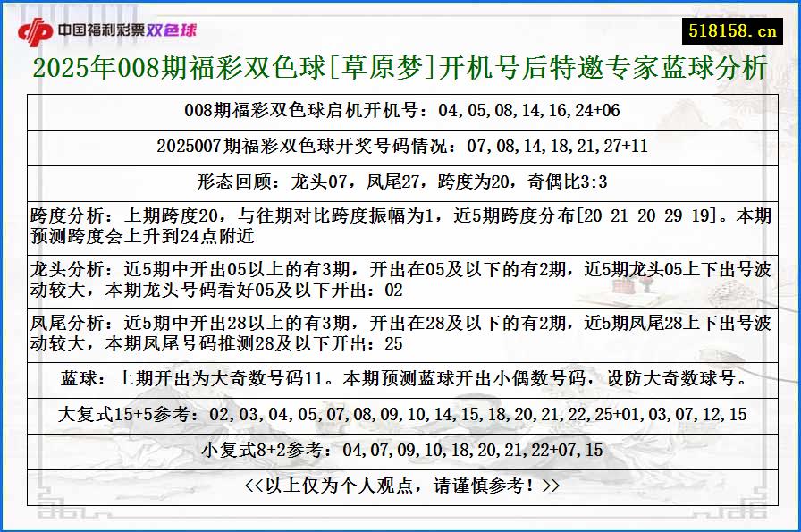Click the 形态回顾 summary row
Image resolution: width=801 pixels, height=532 pixels.
[400, 178]
